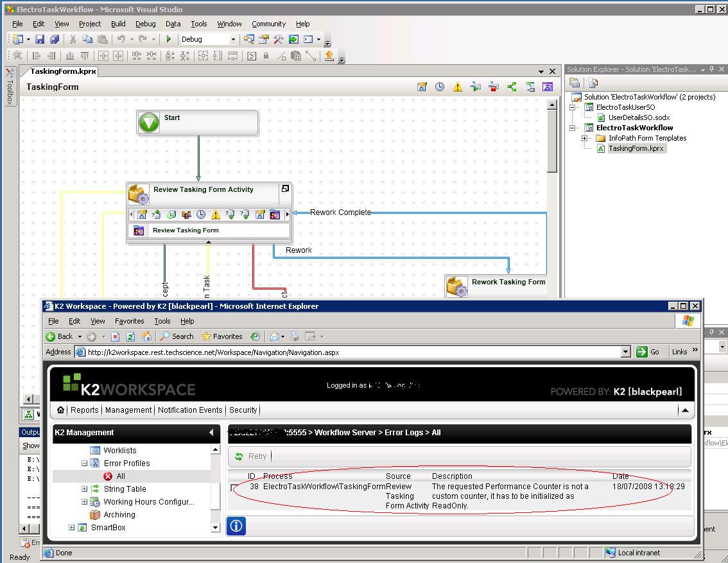This screenshot has width=728, height=563.
Task: Click IE Back button green arrow
Action: point(51,336)
